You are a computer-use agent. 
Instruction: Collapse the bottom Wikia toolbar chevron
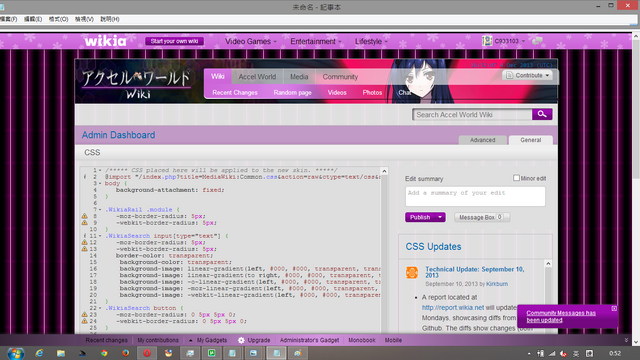(x=626, y=340)
